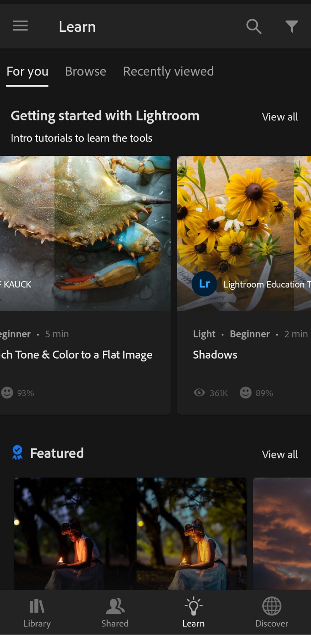Switch to the Browse tab
The width and height of the screenshot is (311, 644).
(85, 71)
